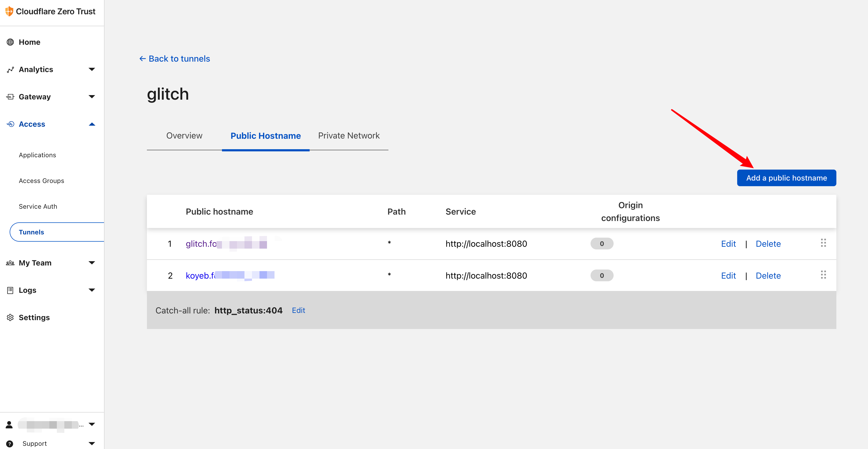Edit the koyeb hostname row
The height and width of the screenshot is (449, 868).
pyautogui.click(x=729, y=275)
